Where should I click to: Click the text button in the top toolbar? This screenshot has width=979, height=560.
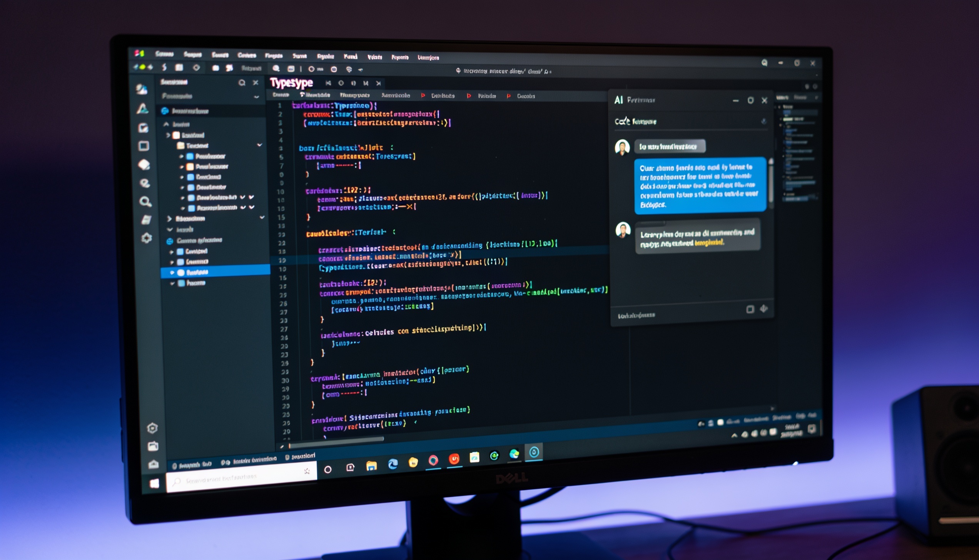pos(251,68)
